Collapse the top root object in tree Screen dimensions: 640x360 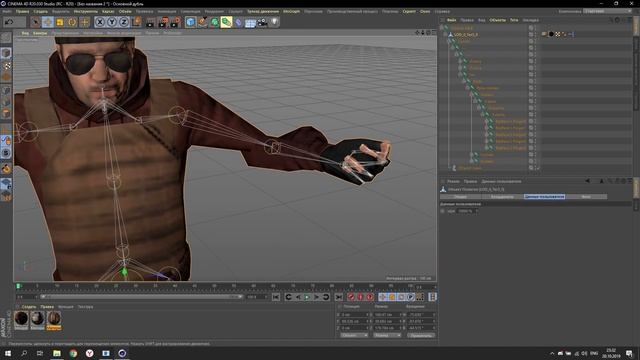click(x=442, y=28)
